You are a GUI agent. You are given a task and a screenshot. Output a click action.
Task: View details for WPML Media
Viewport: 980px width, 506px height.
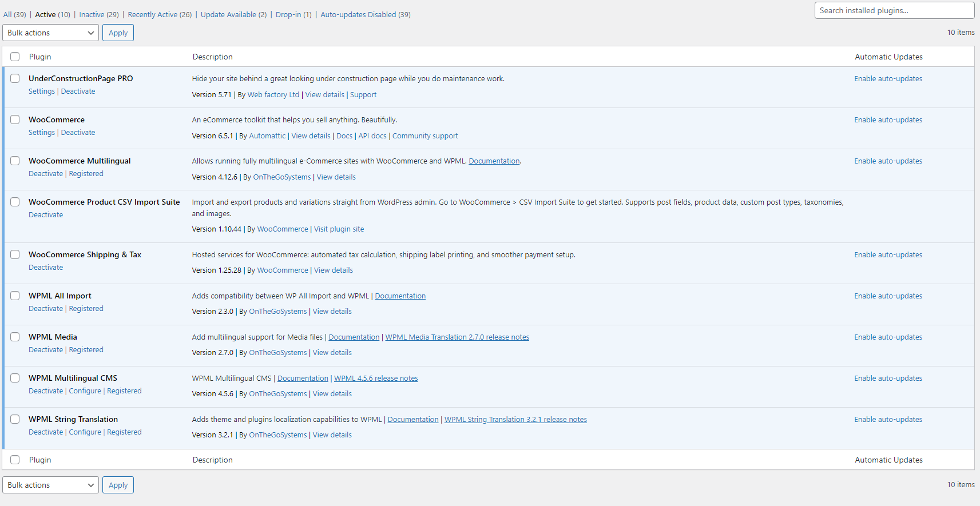pyautogui.click(x=332, y=353)
